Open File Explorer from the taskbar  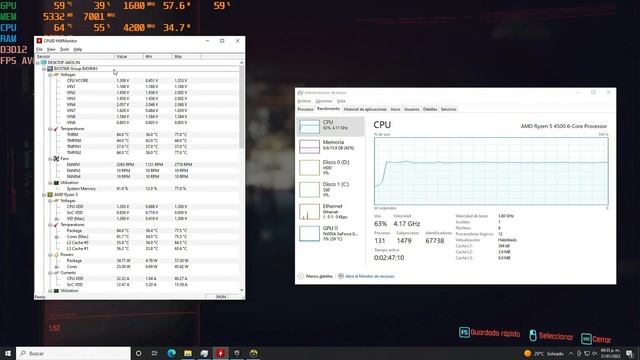click(x=188, y=353)
